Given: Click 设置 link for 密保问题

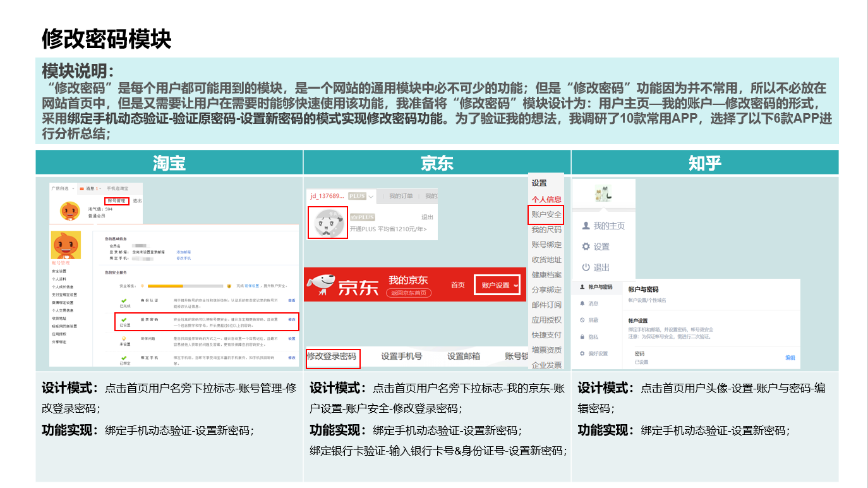Looking at the screenshot, I should click(x=292, y=339).
